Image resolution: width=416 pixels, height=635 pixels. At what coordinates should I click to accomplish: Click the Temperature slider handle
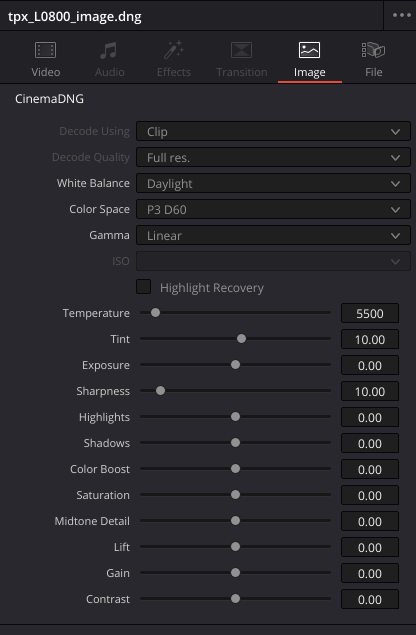tap(155, 313)
